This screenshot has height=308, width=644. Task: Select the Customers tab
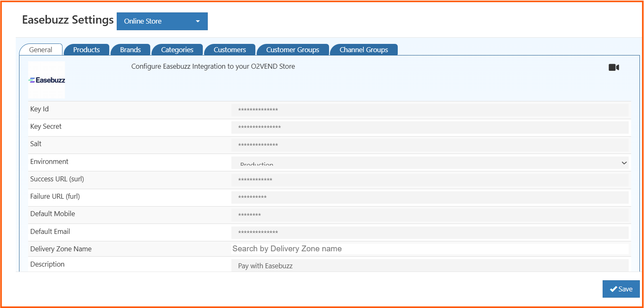230,49
